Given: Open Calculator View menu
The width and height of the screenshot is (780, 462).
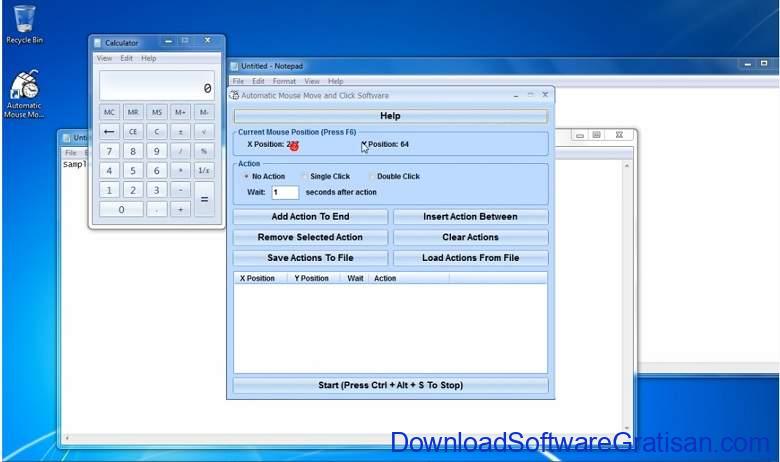Looking at the screenshot, I should click(x=104, y=58).
